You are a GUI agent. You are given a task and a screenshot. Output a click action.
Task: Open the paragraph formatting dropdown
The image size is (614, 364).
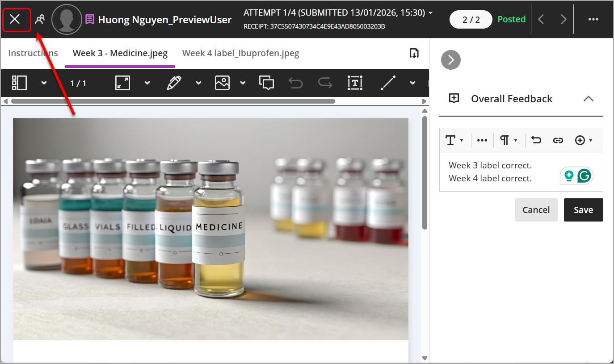(x=509, y=140)
